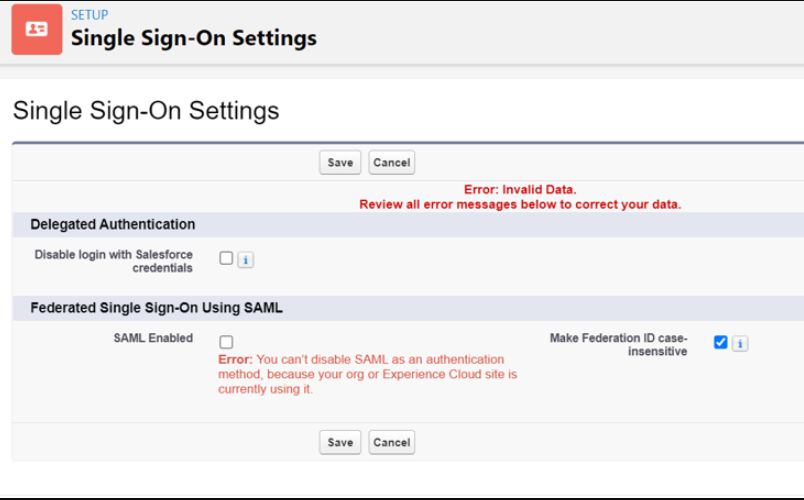Click the Disable login with Salesforce credentials label
The width and height of the screenshot is (804, 500).
coord(114,261)
